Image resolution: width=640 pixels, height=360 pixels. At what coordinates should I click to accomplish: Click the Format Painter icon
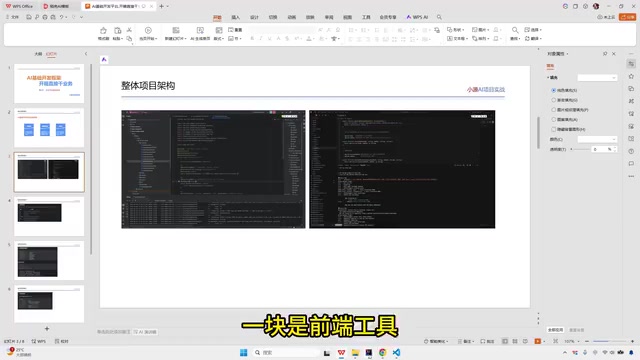point(103,31)
